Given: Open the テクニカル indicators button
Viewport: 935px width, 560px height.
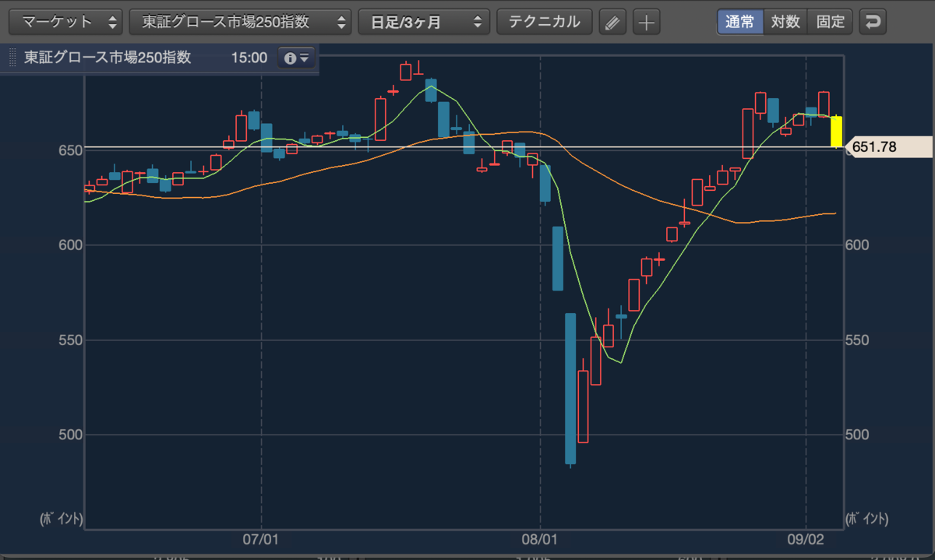Looking at the screenshot, I should pyautogui.click(x=544, y=22).
